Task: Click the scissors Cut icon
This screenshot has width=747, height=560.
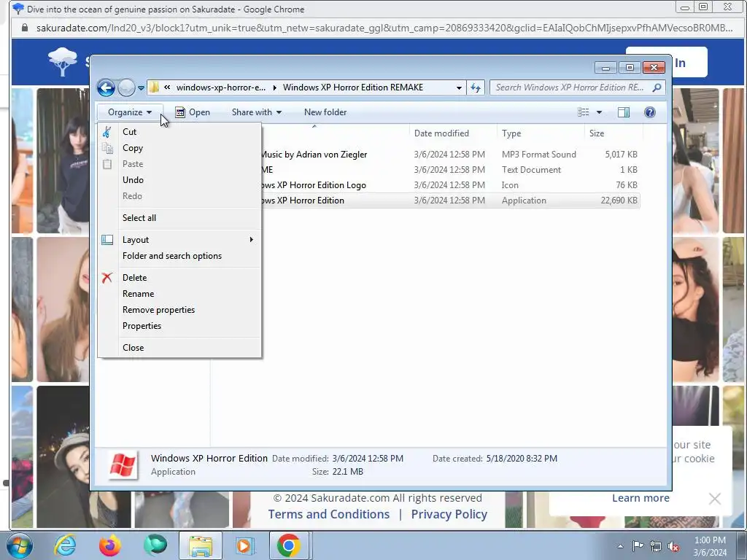Action: (x=107, y=132)
